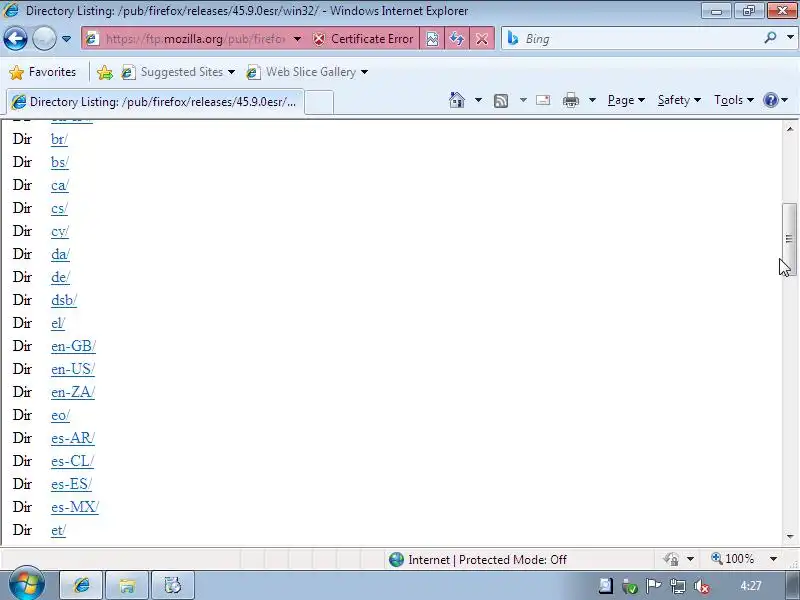
Task: Expand the Home button dropdown arrow
Action: (x=478, y=100)
